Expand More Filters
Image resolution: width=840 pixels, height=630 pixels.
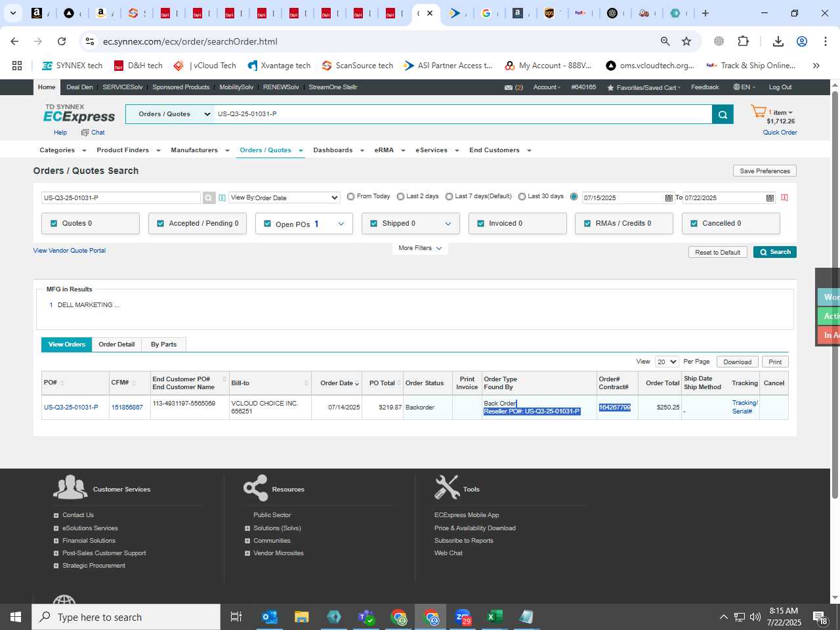[x=420, y=248]
